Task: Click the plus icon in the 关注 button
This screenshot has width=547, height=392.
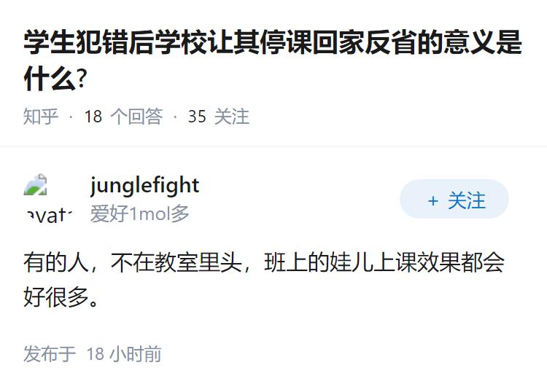Action: click(433, 200)
